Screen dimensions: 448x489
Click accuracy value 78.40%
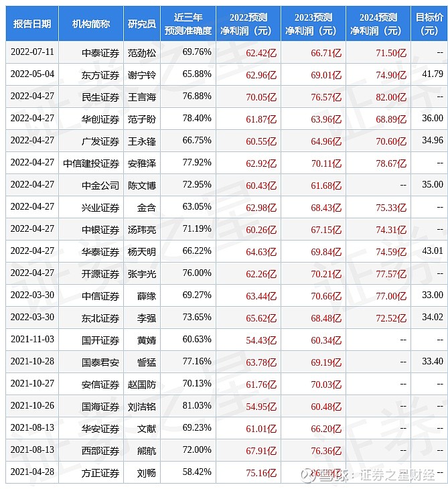pos(197,118)
